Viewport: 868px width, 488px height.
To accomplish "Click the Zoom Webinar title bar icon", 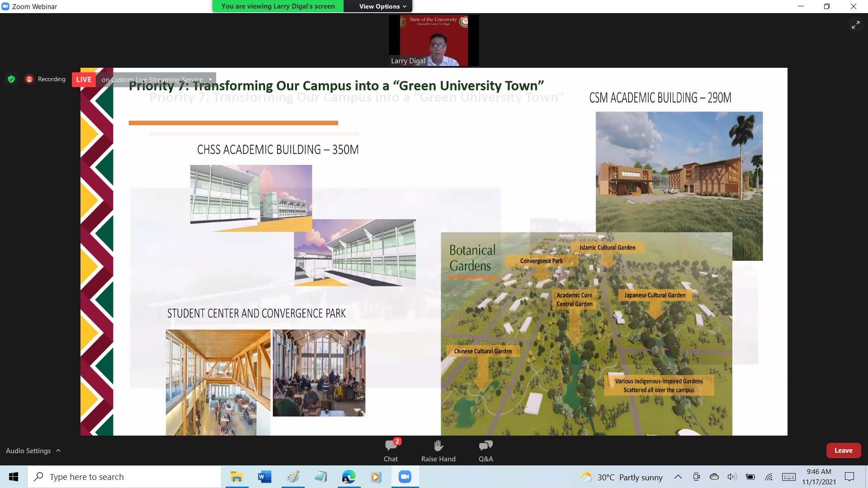I will (5, 6).
